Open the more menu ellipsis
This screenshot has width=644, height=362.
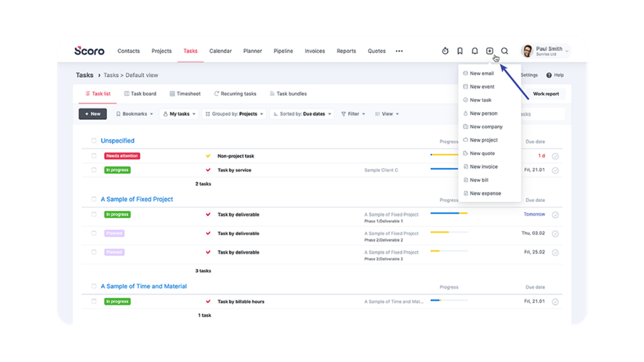399,51
